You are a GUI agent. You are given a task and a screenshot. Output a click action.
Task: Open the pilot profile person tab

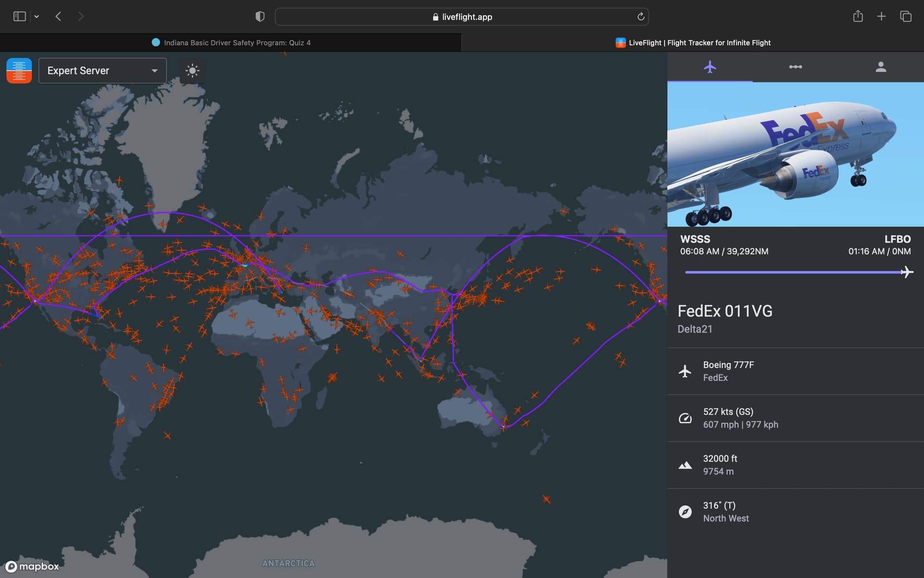click(881, 67)
